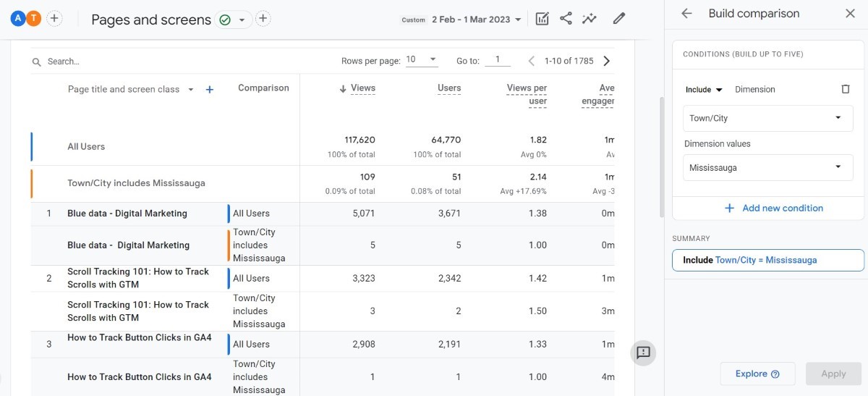Click the 5,071 views cell
Image resolution: width=868 pixels, height=396 pixels.
[x=364, y=214]
